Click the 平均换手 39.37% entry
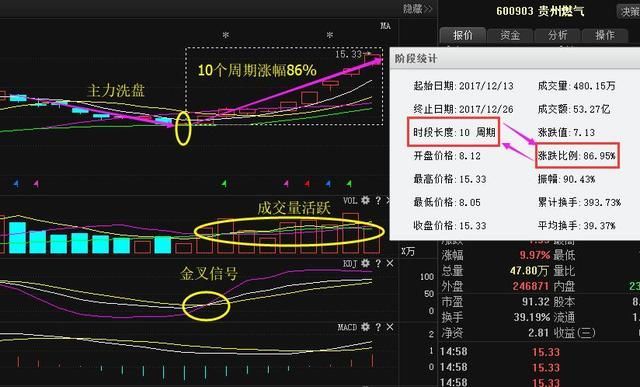Viewport: 640px width, 387px height. coord(576,225)
